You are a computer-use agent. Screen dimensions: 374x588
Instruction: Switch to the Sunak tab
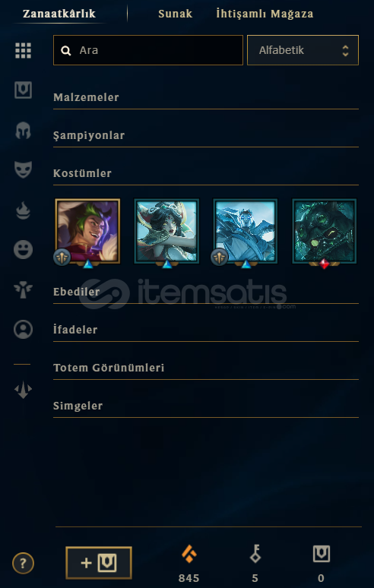click(x=175, y=14)
